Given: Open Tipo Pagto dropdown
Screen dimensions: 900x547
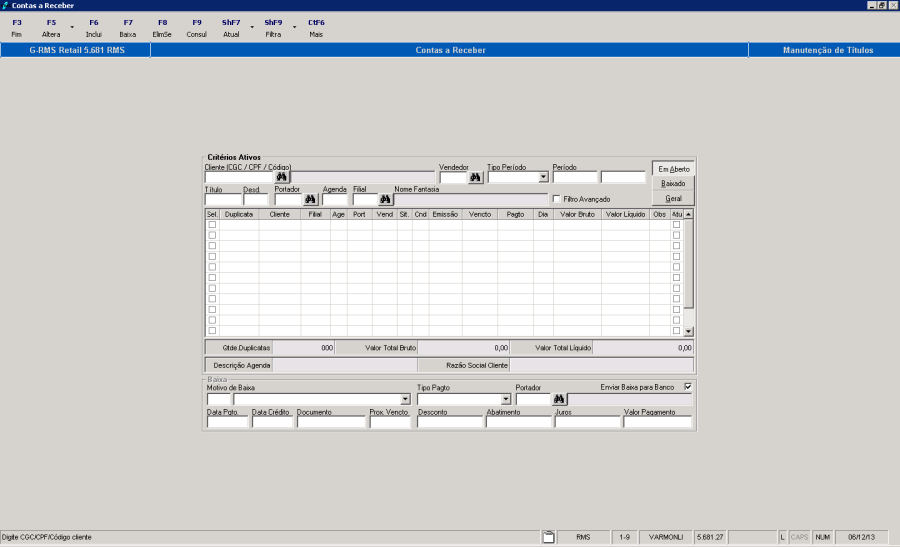Looking at the screenshot, I should pyautogui.click(x=506, y=399).
